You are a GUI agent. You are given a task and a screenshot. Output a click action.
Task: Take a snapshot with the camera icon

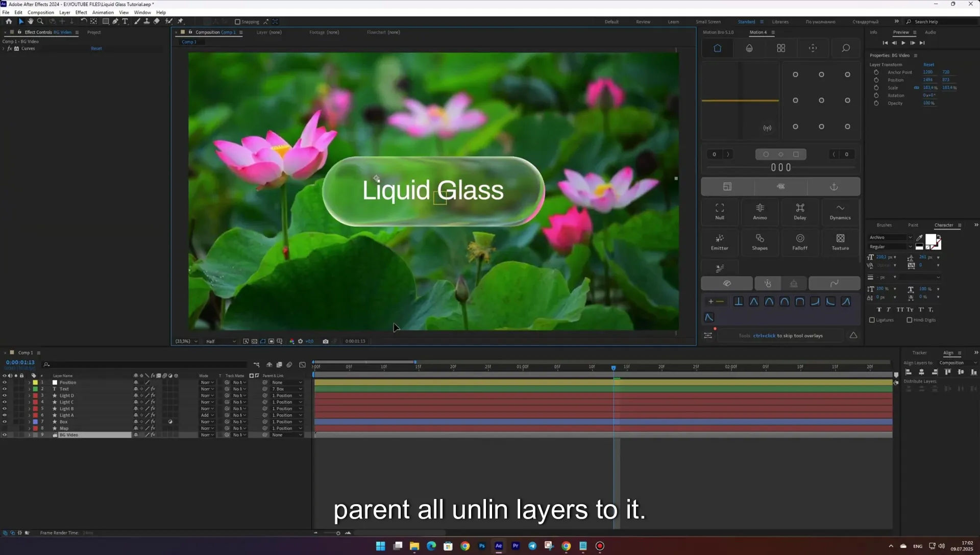tap(326, 341)
